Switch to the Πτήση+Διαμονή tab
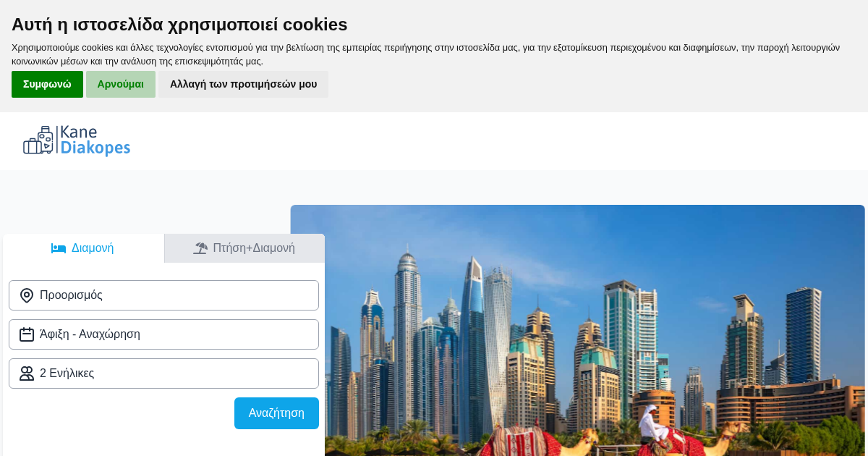Viewport: 868px width, 456px height. tap(244, 248)
